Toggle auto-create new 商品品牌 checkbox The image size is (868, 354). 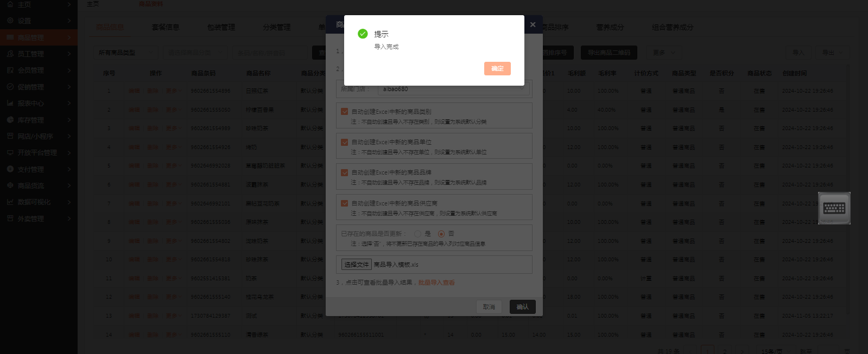tap(344, 172)
